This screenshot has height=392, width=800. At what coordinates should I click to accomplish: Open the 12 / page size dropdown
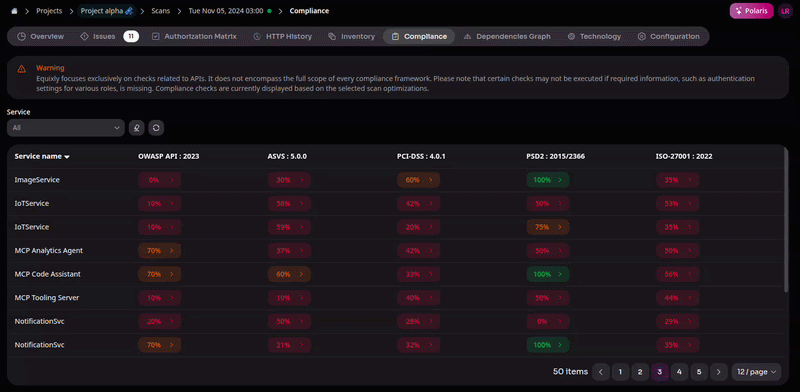756,372
